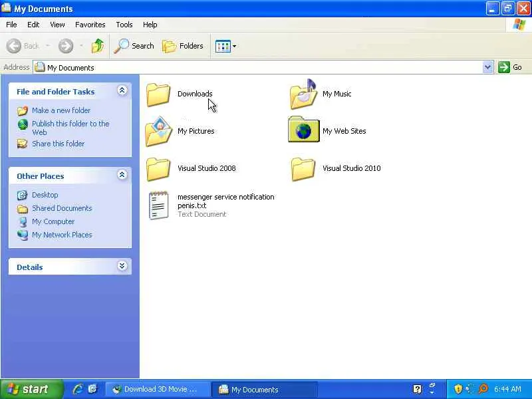Open My Network Places link

tap(62, 235)
